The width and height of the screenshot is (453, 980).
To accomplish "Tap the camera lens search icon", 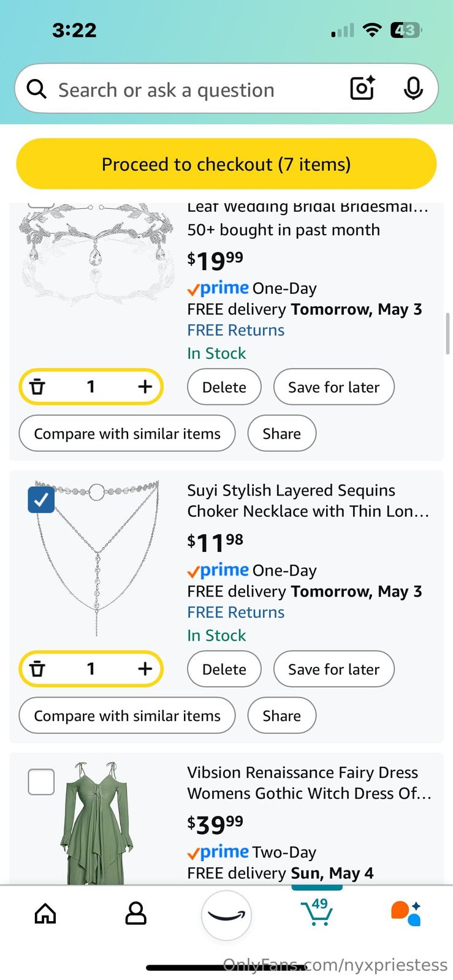I will [362, 89].
